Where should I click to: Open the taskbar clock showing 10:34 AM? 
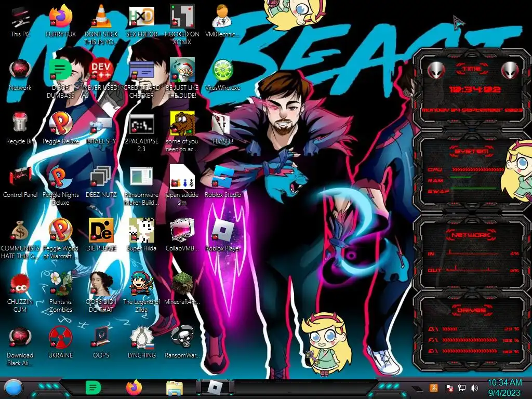pyautogui.click(x=504, y=388)
